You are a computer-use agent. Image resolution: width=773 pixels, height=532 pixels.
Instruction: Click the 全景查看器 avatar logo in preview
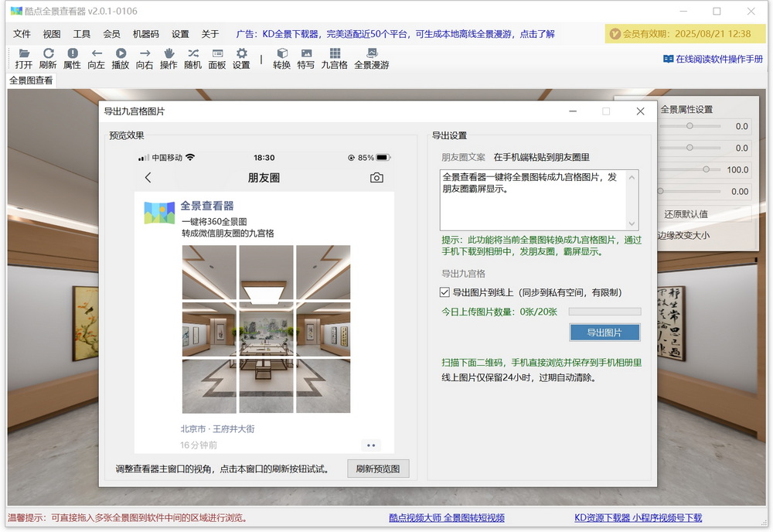159,213
